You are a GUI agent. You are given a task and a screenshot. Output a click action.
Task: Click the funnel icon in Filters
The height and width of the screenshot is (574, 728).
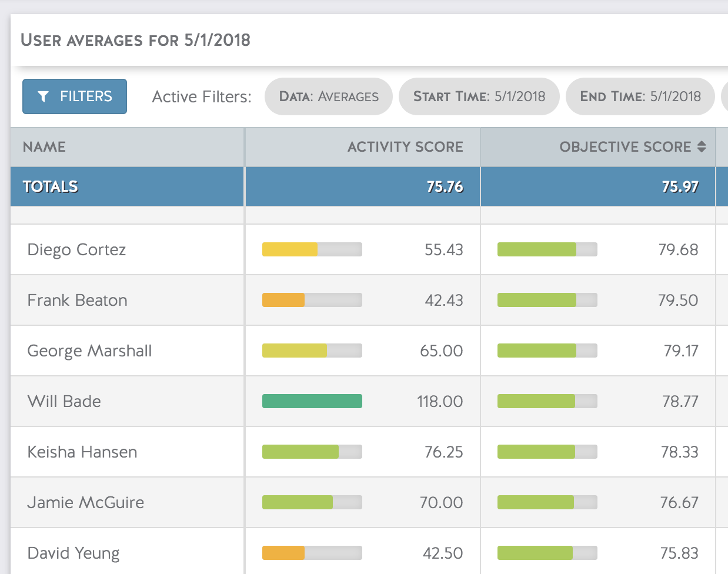click(43, 96)
